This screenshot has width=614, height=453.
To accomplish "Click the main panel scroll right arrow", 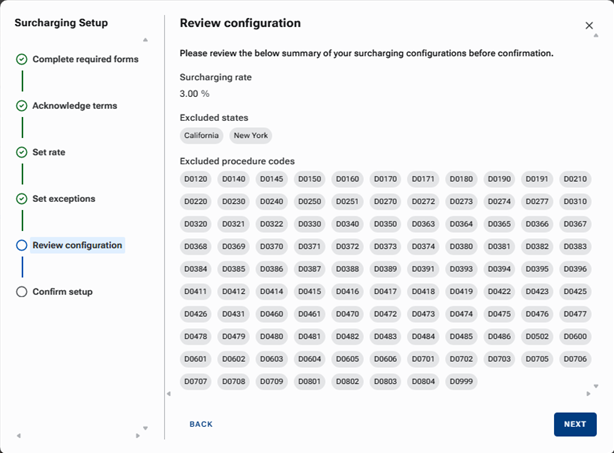I will (x=588, y=394).
